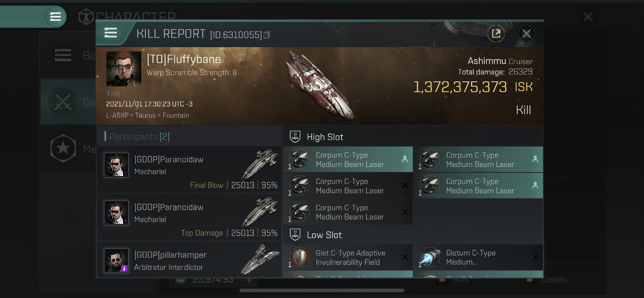View Fluffybane's character portrait
This screenshot has width=644, height=298.
[x=124, y=69]
